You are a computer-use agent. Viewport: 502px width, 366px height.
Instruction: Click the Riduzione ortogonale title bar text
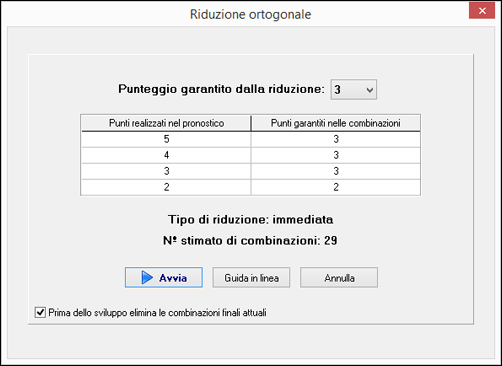tap(251, 14)
